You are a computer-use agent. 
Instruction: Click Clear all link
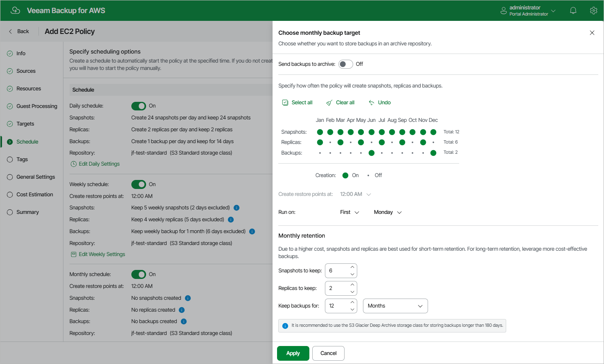click(345, 103)
